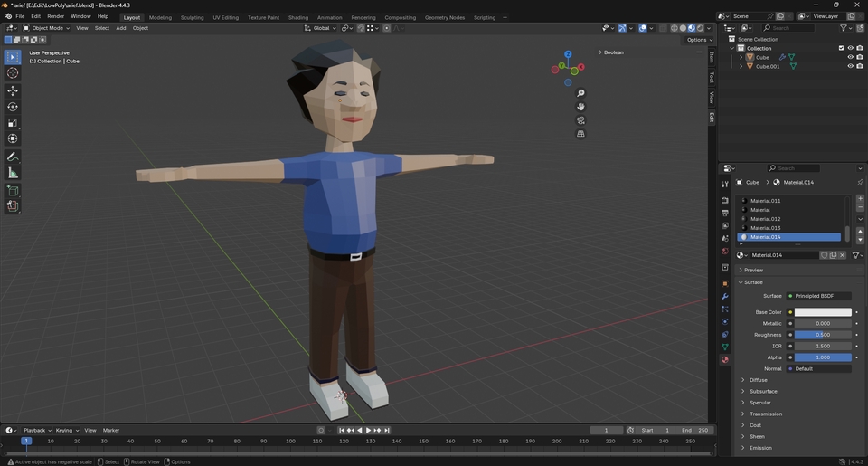Click the pan hand viewport icon
Viewport: 868px width, 466px height.
(x=580, y=107)
